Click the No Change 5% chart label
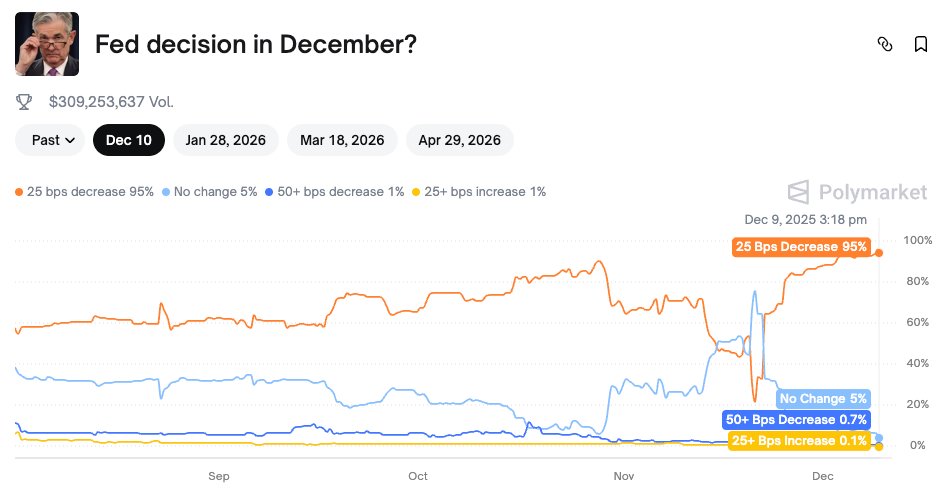 [823, 399]
